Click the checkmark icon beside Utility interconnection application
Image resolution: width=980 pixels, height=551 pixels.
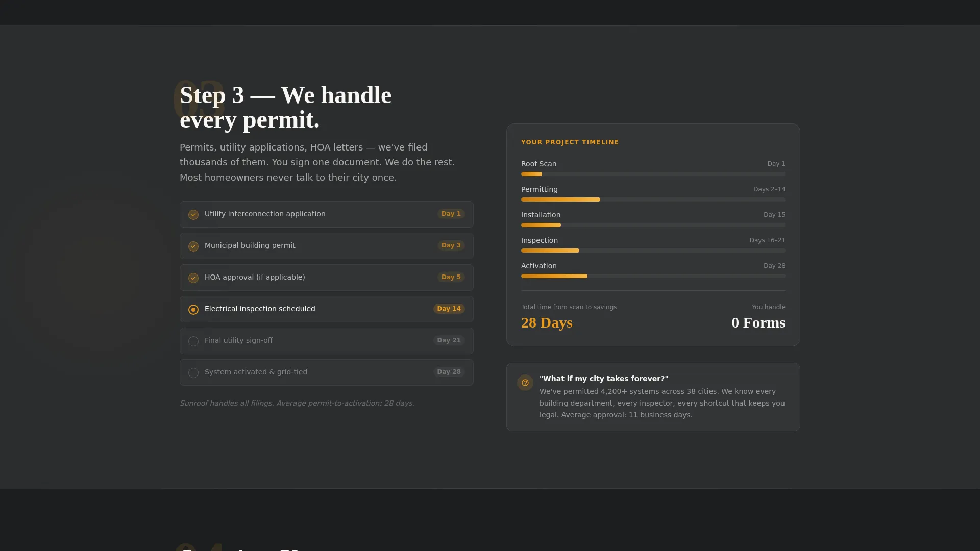(193, 215)
